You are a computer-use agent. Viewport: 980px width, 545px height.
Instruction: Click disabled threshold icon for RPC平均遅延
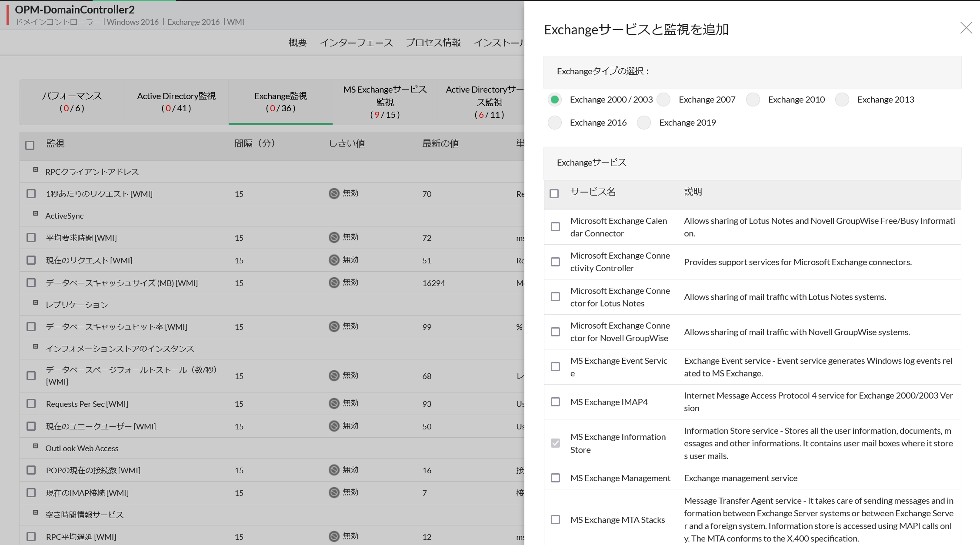[x=334, y=536]
